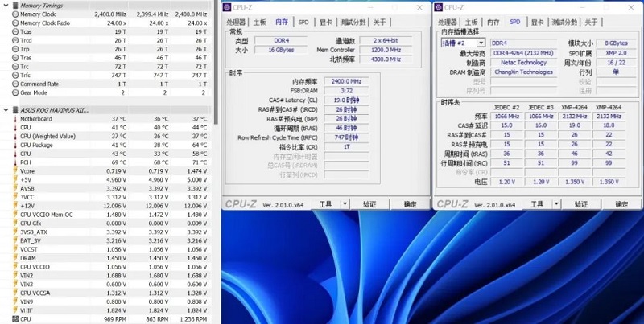Switch to 内存 tab in CPU-Z SPD window
Image resolution: width=644 pixels, height=324 pixels.
pyautogui.click(x=493, y=23)
